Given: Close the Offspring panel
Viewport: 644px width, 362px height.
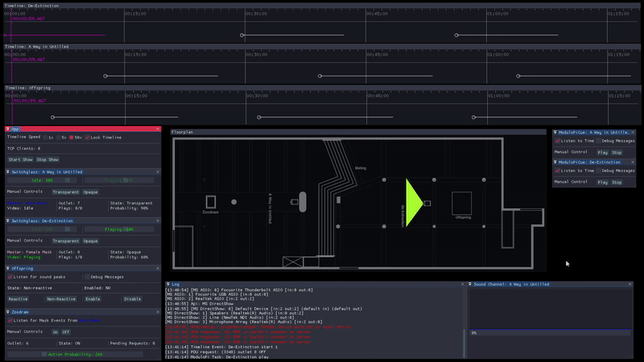Looking at the screenshot, I should coord(158,268).
